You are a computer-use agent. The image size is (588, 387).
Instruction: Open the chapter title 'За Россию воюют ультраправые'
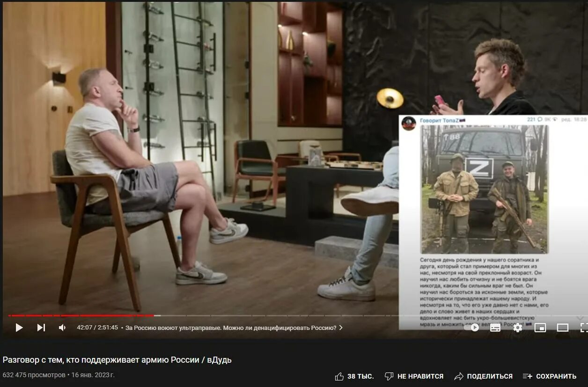tap(231, 328)
